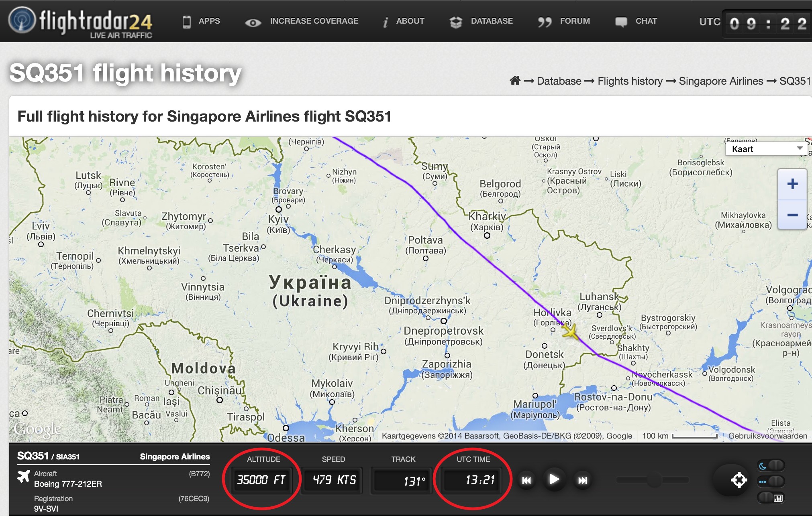This screenshot has width=812, height=516.
Task: Open the ABOUT menu item
Action: tap(404, 21)
